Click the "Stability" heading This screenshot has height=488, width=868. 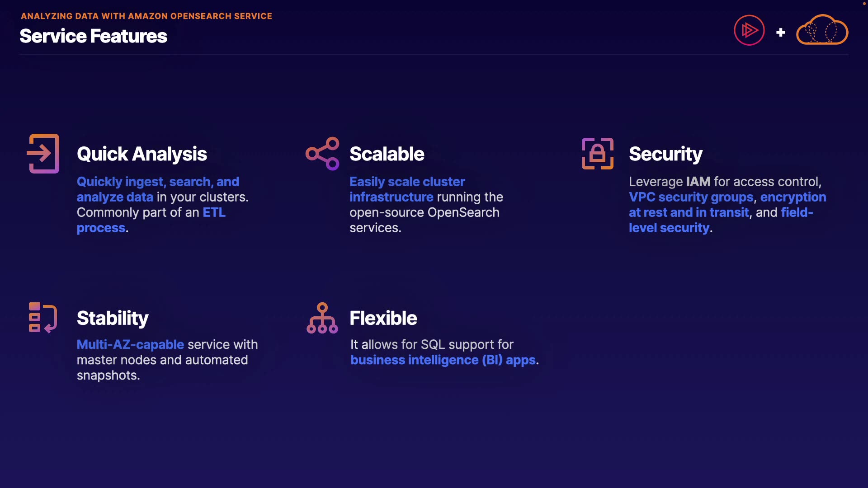[113, 318]
